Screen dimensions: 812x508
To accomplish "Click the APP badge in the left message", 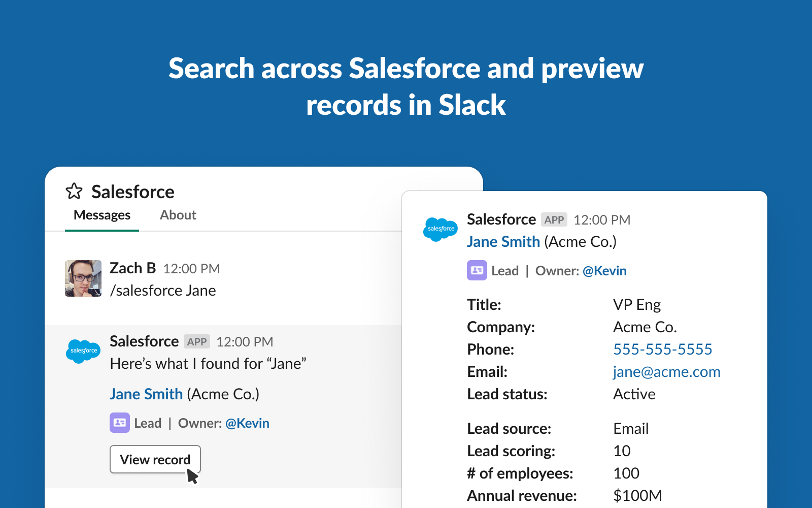I will (197, 342).
